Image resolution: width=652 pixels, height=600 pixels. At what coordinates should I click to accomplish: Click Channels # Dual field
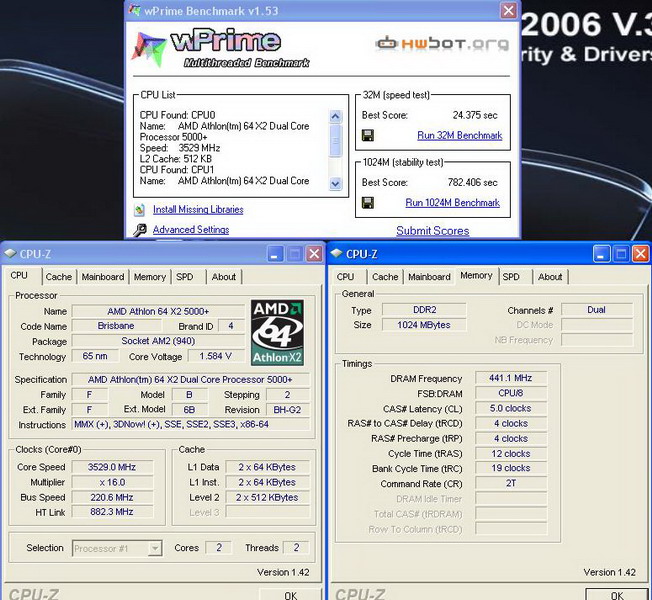(597, 310)
